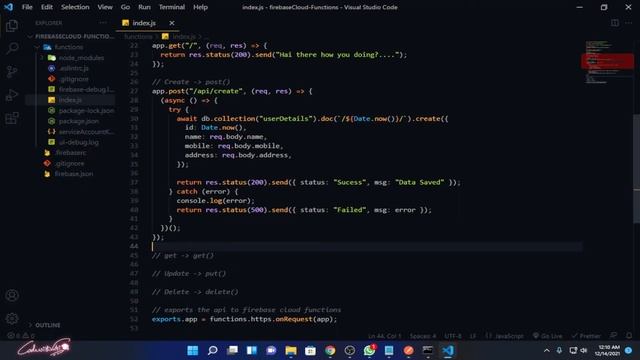This screenshot has width=640, height=360.
Task: Open .gitignore inside functions folder
Action: pyautogui.click(x=73, y=79)
